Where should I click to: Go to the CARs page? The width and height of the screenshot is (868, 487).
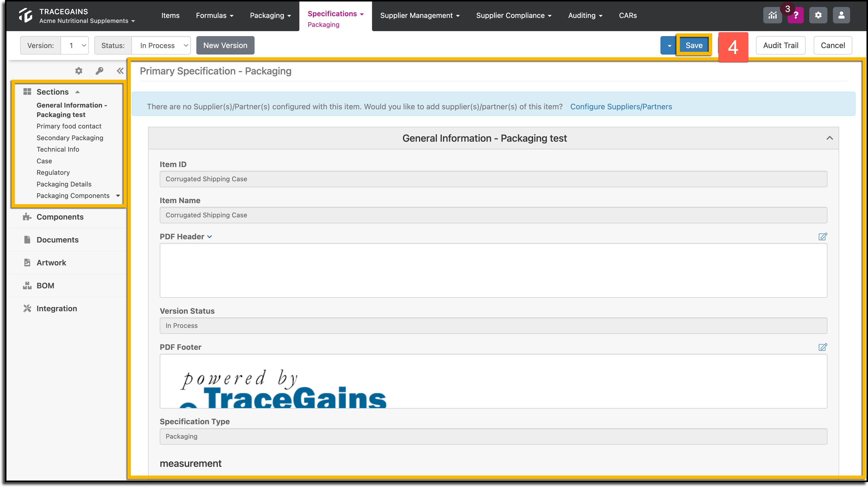[628, 15]
